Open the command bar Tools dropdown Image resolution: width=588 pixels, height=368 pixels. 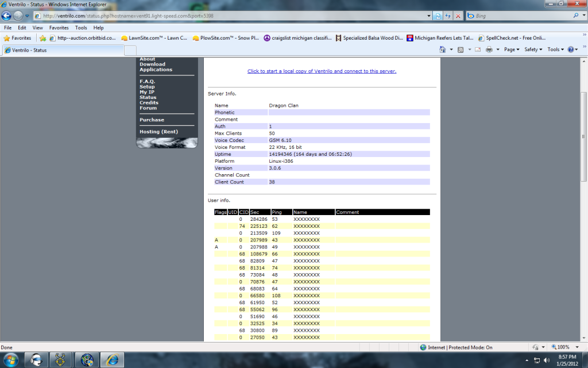(555, 49)
